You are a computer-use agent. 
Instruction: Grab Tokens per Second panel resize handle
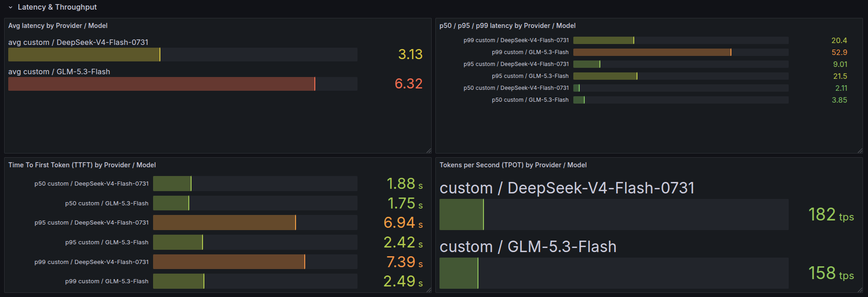[860, 290]
